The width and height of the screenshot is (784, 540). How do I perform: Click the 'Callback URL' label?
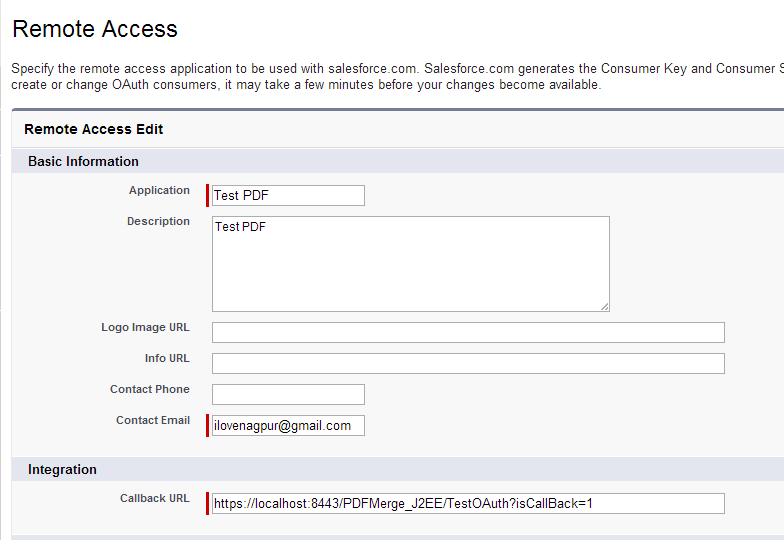click(x=155, y=498)
